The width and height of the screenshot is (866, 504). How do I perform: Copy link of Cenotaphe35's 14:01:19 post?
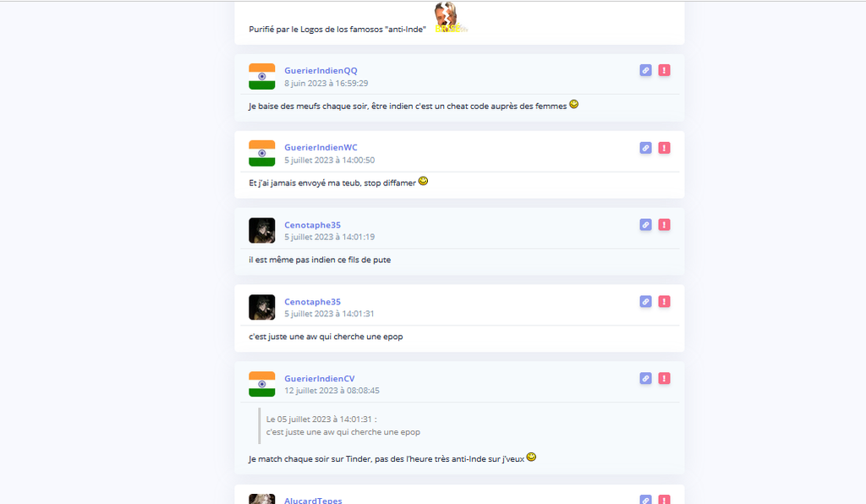click(645, 225)
